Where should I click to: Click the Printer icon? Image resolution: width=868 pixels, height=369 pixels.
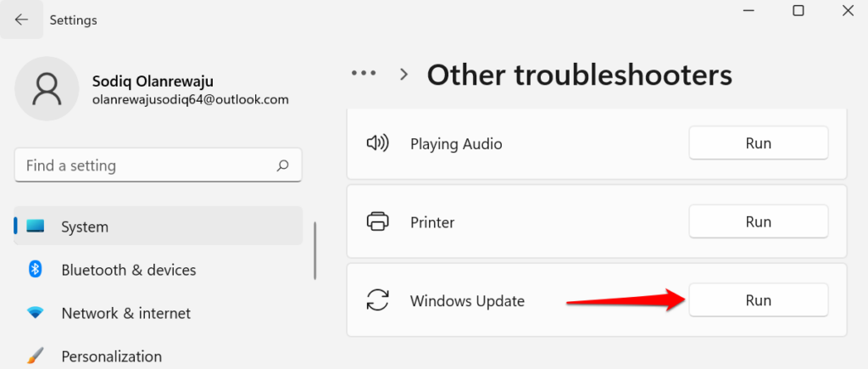pyautogui.click(x=377, y=222)
